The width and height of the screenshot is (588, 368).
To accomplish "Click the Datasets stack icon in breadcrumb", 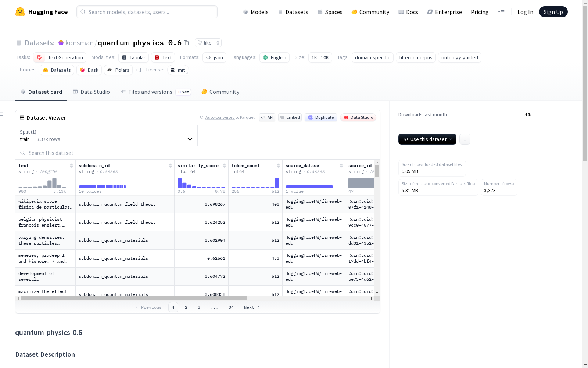I will click(x=19, y=43).
